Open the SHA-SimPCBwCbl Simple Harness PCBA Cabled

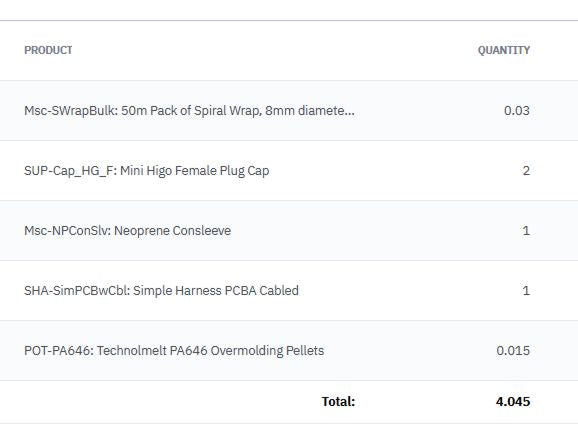161,290
